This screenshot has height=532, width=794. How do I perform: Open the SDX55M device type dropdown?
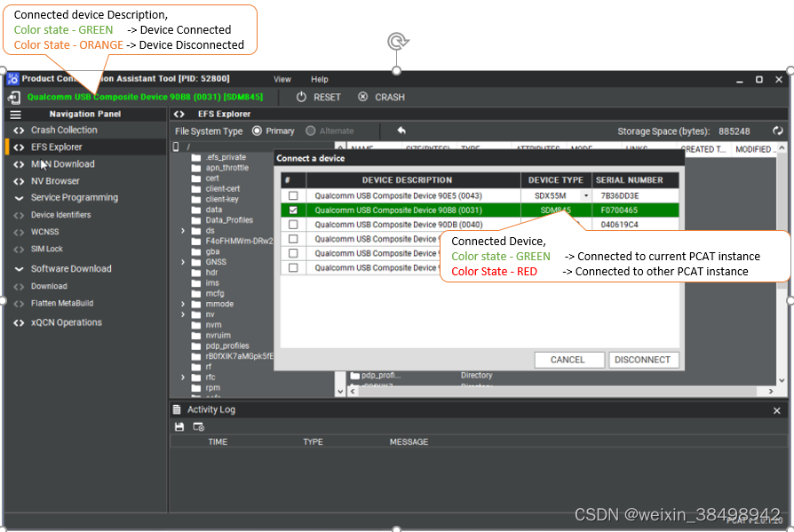(586, 195)
